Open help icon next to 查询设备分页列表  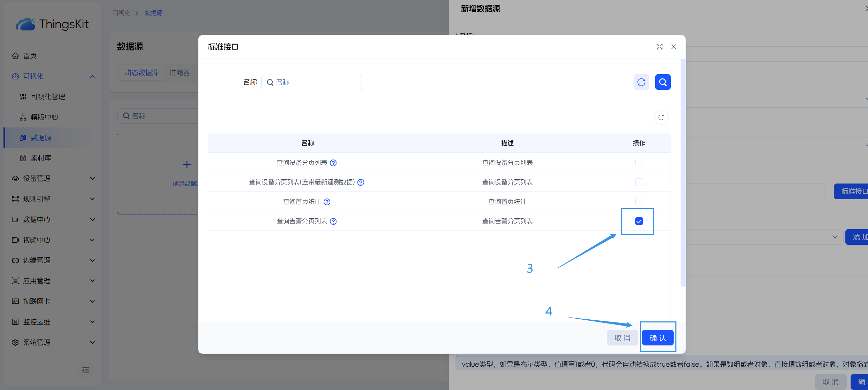[x=333, y=163]
